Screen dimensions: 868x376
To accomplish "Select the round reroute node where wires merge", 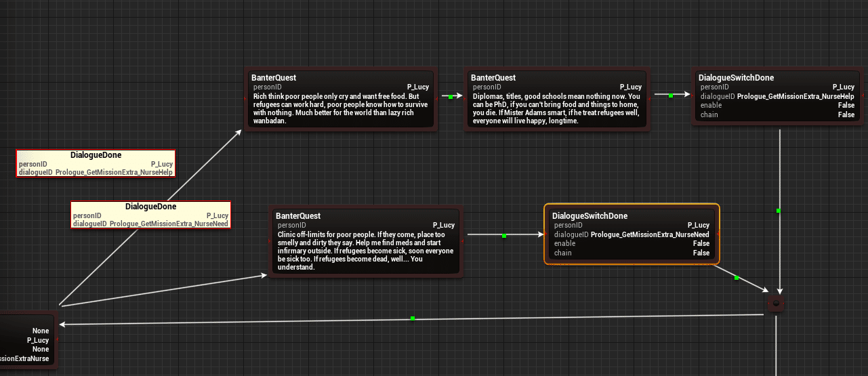I will pyautogui.click(x=776, y=304).
